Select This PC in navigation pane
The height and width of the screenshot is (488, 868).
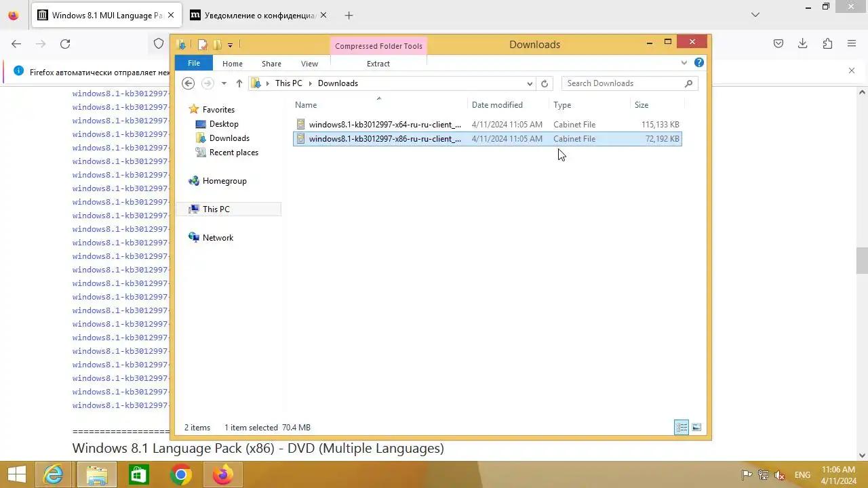[x=228, y=209]
